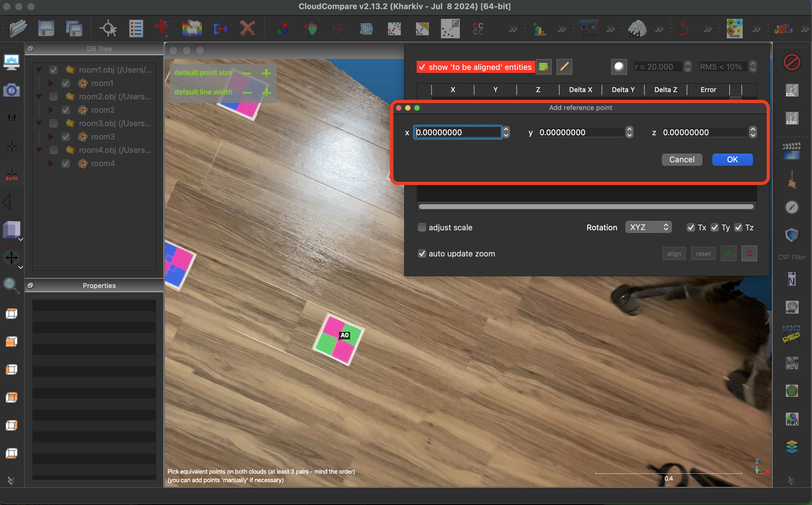This screenshot has height=505, width=812.
Task: Collapse the room1.obj tree node
Action: 39,70
